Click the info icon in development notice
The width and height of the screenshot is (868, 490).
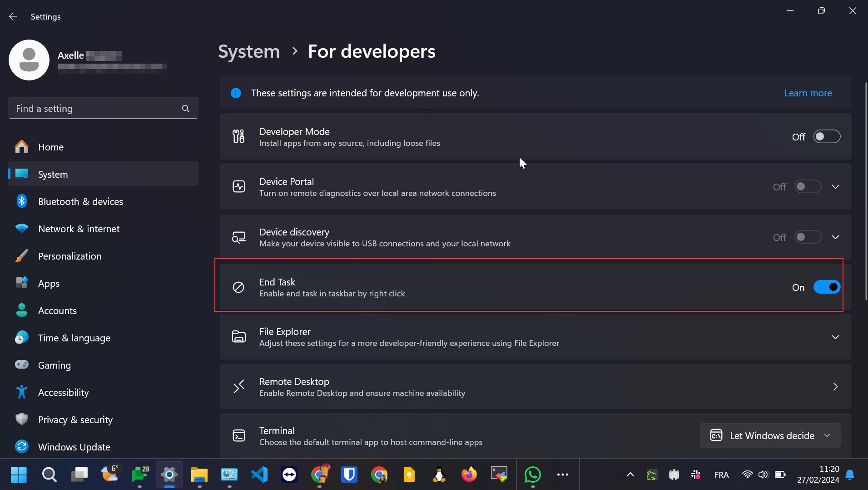(x=236, y=93)
